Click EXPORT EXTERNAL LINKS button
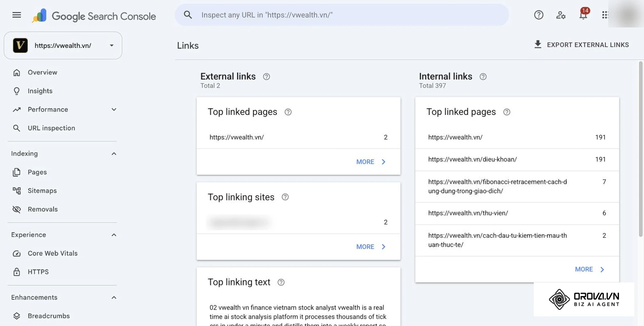This screenshot has height=326, width=644. (x=581, y=45)
